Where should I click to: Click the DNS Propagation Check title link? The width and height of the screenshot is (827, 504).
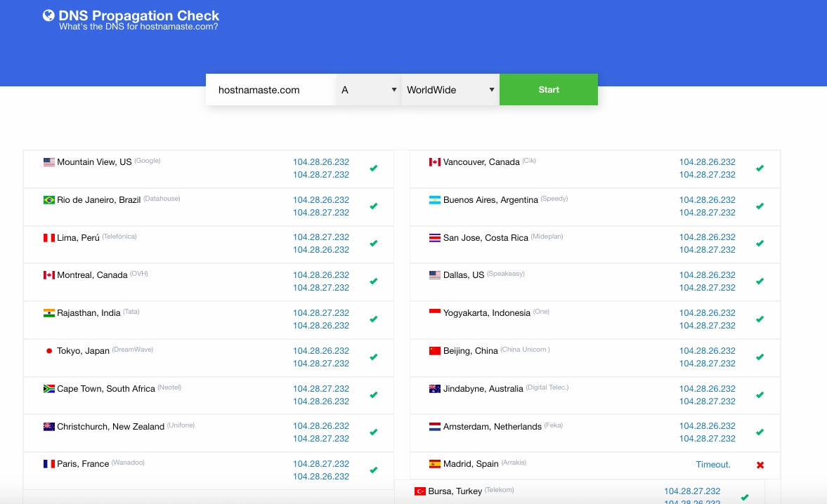(x=138, y=16)
